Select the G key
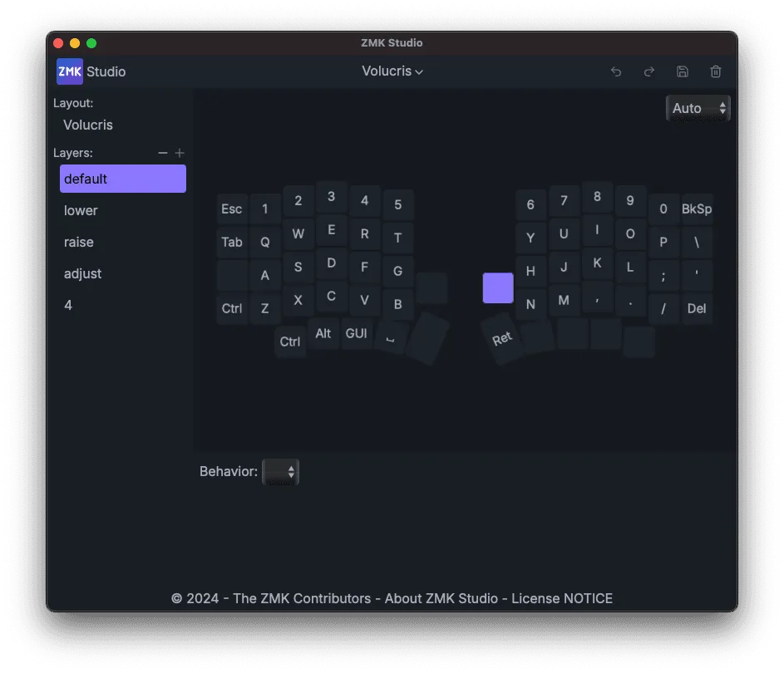Screen dimensions: 784x673 click(398, 272)
